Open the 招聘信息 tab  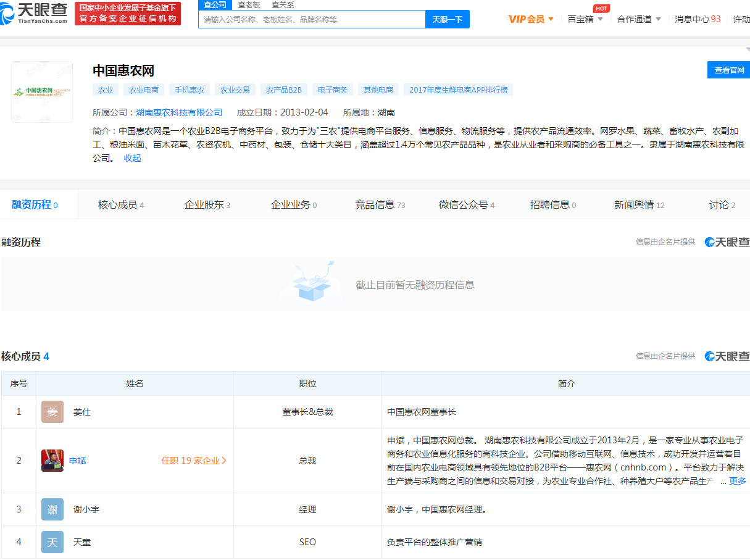click(x=553, y=205)
